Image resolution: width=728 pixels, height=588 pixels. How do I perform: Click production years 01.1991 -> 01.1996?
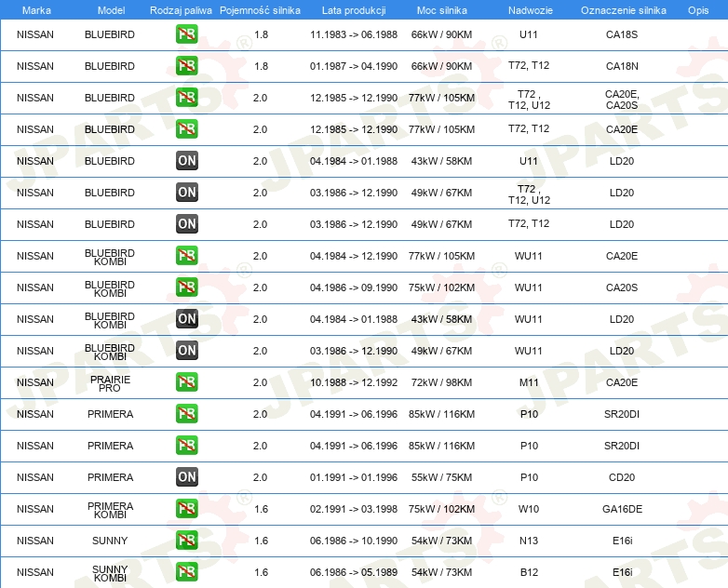point(354,477)
